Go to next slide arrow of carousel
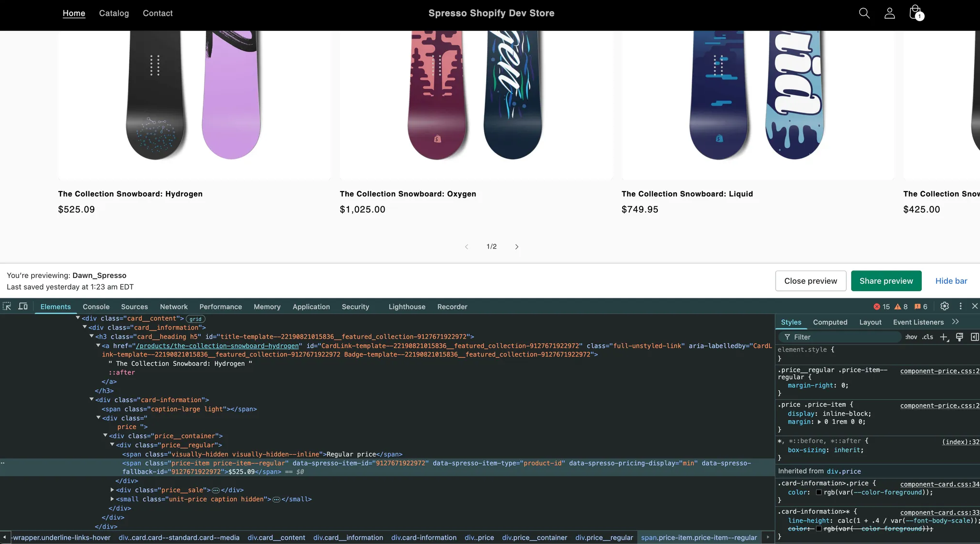The height and width of the screenshot is (544, 980). (517, 247)
